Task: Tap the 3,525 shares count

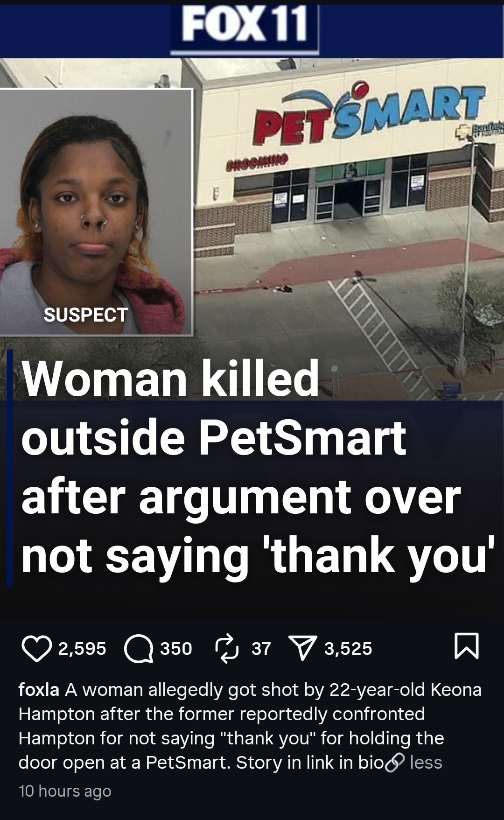Action: click(348, 649)
